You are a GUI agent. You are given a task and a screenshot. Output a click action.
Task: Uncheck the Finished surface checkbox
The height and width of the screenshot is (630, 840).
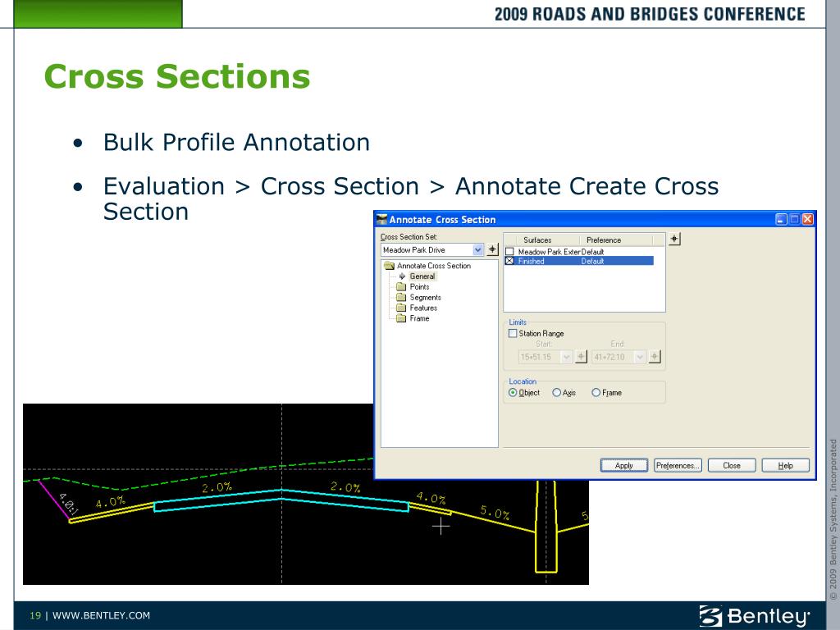tap(509, 261)
